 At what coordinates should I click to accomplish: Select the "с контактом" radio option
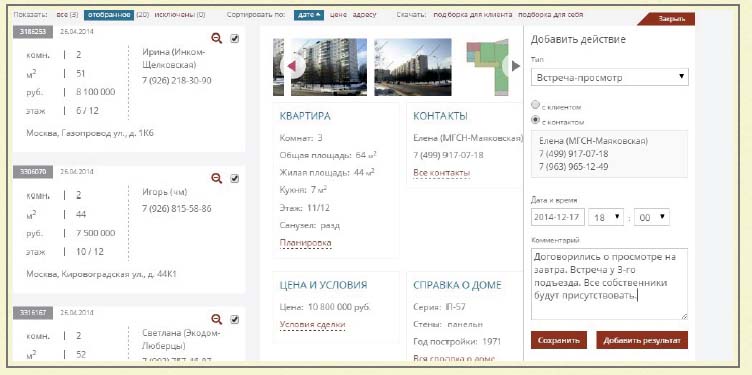(x=535, y=120)
